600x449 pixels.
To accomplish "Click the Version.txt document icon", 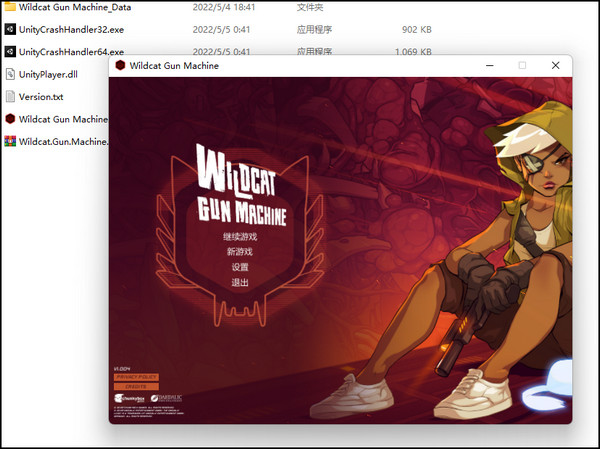I will (x=10, y=96).
